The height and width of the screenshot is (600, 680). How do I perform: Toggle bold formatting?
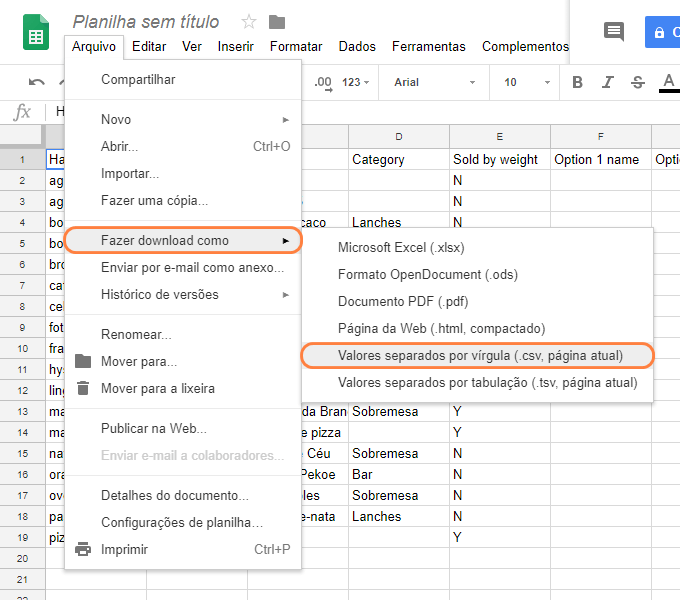click(577, 82)
